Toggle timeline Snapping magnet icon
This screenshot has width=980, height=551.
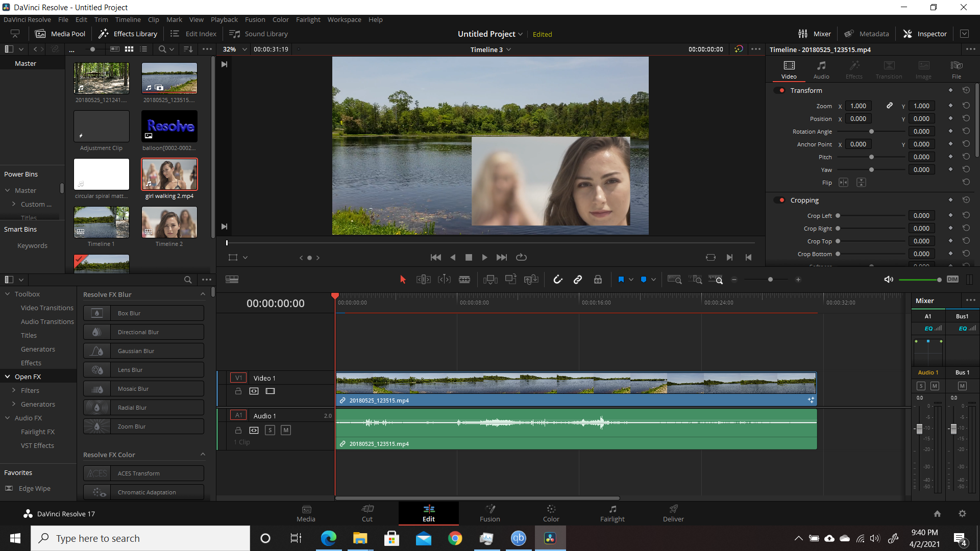point(558,280)
